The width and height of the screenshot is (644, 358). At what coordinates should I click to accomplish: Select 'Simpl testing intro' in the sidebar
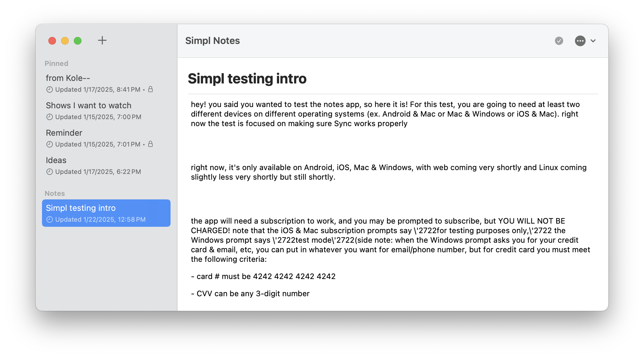[x=81, y=208]
